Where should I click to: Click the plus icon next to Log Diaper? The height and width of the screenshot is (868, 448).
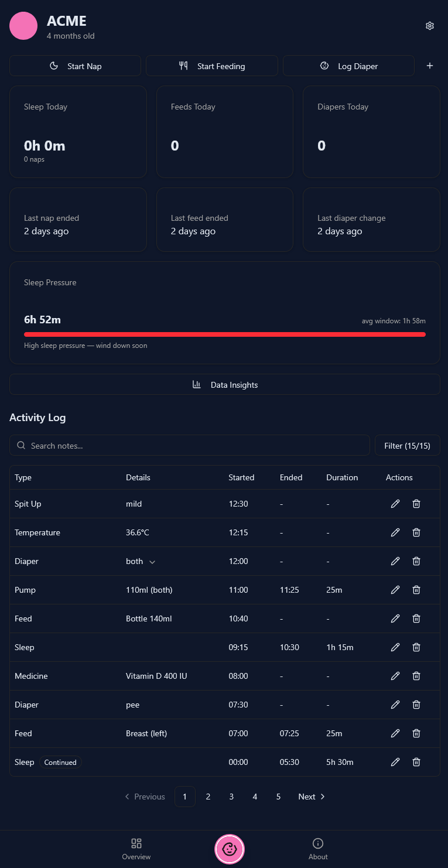tap(429, 66)
